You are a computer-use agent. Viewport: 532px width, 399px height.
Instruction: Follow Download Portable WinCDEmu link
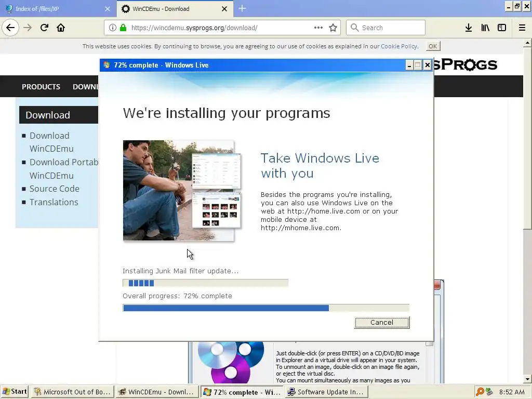tap(64, 169)
